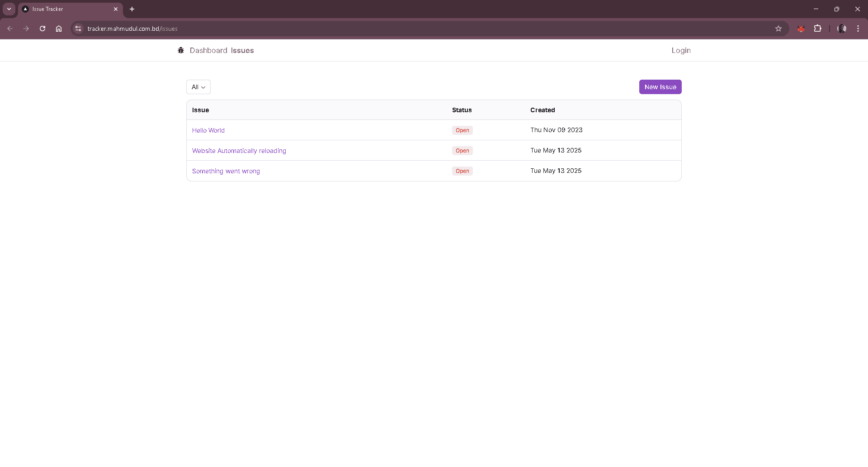Bookmark the page with the star icon
Viewport: 868px width, 467px height.
coord(778,29)
